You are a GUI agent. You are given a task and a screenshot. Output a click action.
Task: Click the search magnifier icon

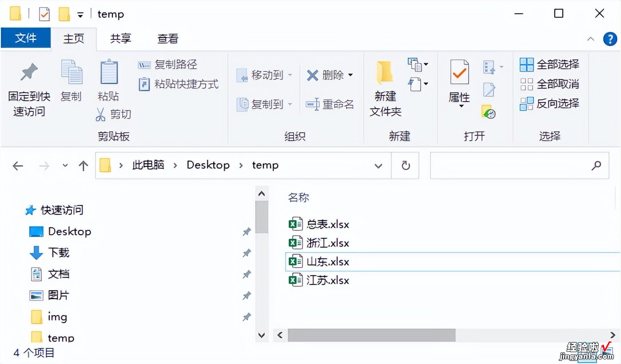(597, 166)
